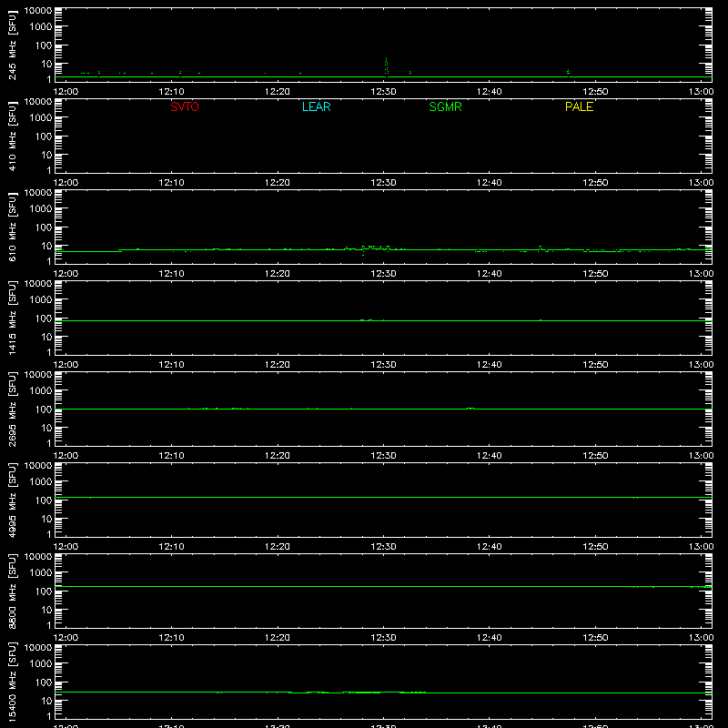Click the green SGMR station label
Screen dimensions: 728x728
point(445,106)
